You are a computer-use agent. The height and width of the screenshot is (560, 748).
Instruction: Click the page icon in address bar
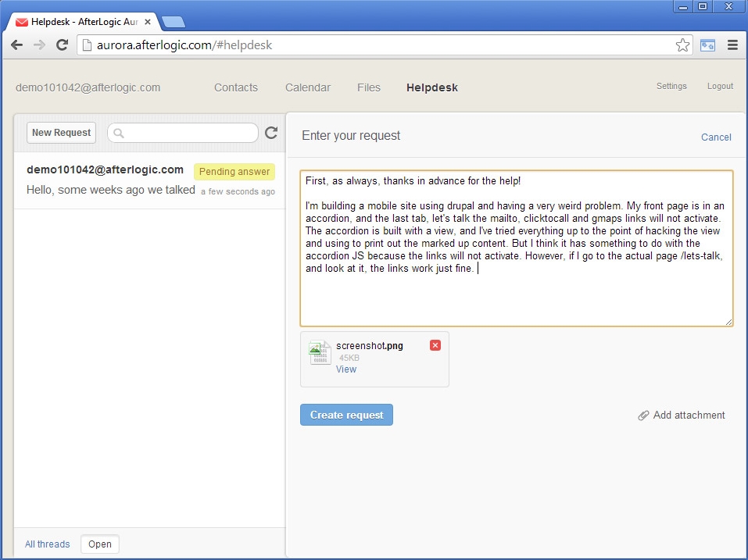click(x=87, y=45)
